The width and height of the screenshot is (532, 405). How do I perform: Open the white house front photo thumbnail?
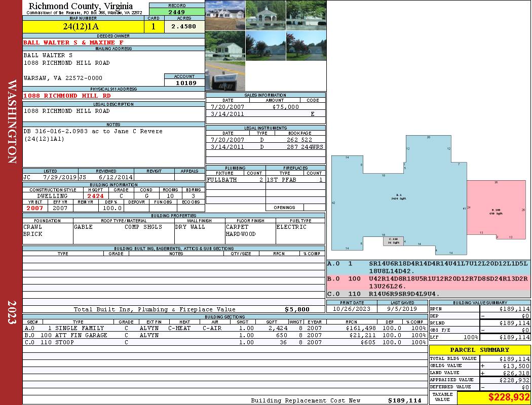(x=225, y=15)
